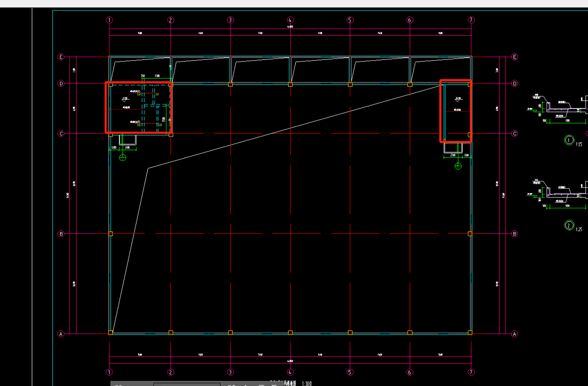Image resolution: width=588 pixels, height=386 pixels.
Task: Pick bottom grid axis bubble 7
Action: [471, 372]
